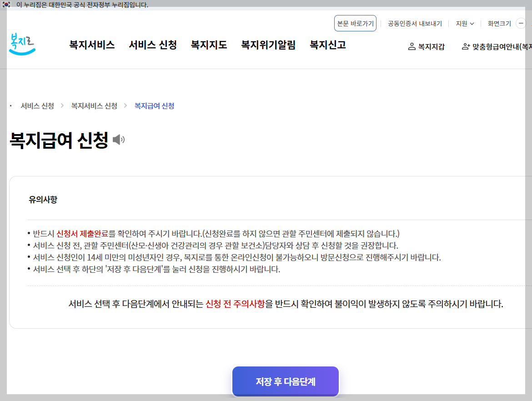Click the minus icon to reduce 화면크기

(x=521, y=23)
